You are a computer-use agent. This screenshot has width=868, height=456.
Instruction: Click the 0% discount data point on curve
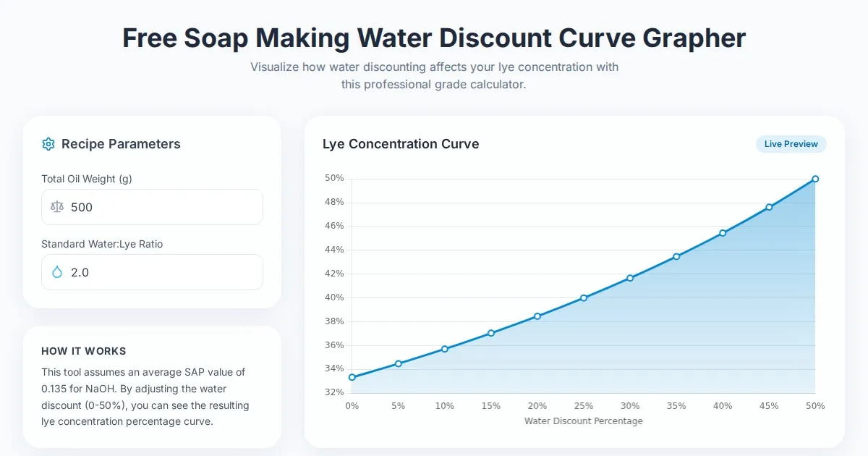(352, 377)
